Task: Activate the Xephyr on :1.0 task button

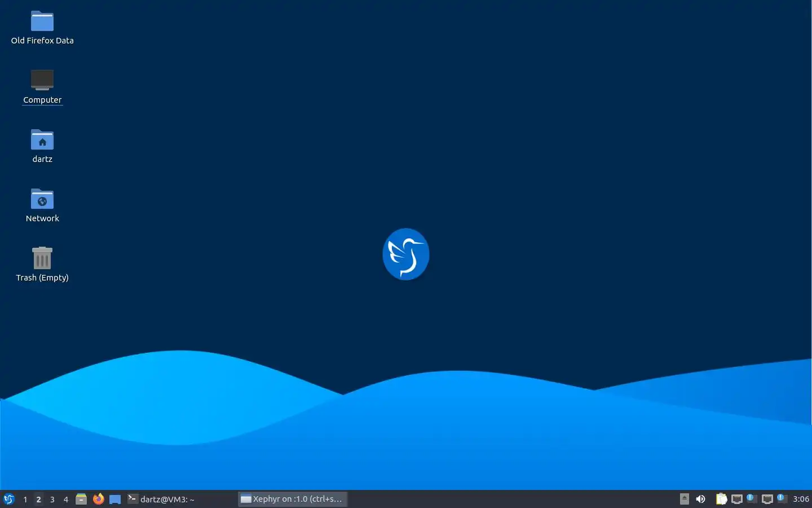Action: tap(292, 499)
